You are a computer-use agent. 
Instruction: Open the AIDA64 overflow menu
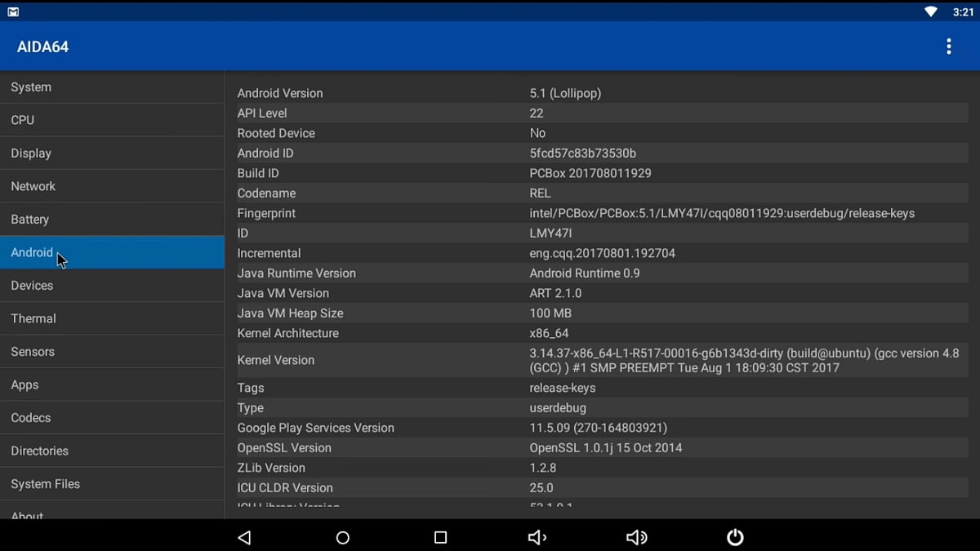click(949, 47)
